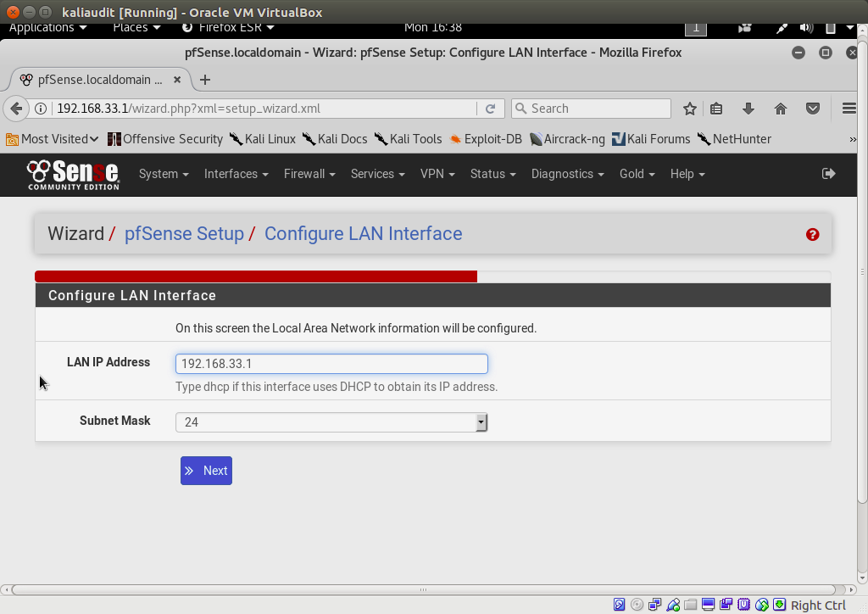The image size is (868, 614).
Task: Open the Firefox downloads arrow icon
Action: [748, 109]
